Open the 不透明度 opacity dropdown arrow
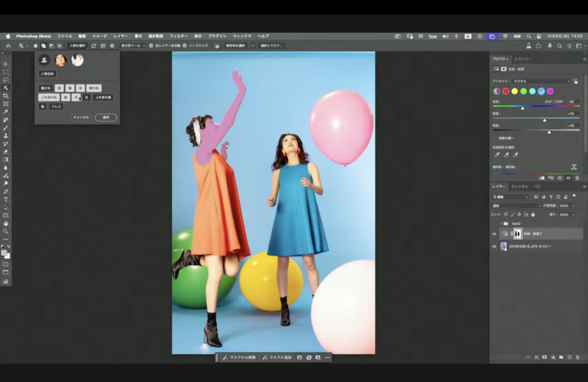 tap(572, 206)
